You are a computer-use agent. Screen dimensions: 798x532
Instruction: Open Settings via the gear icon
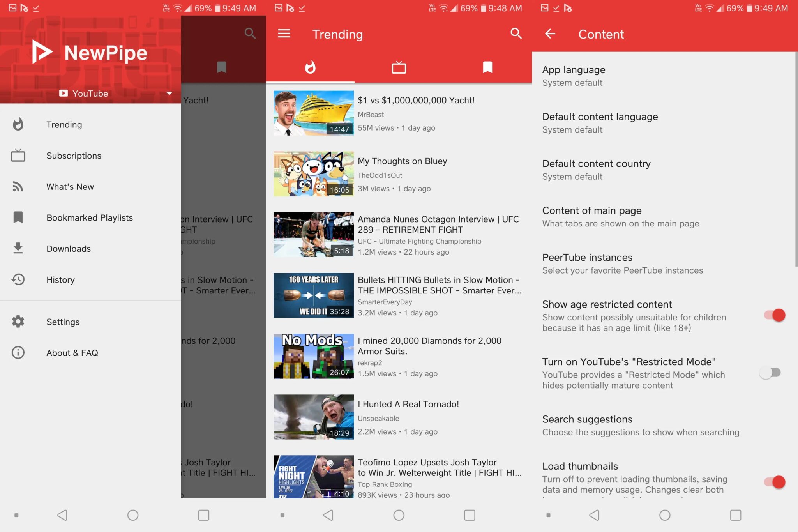click(x=18, y=322)
